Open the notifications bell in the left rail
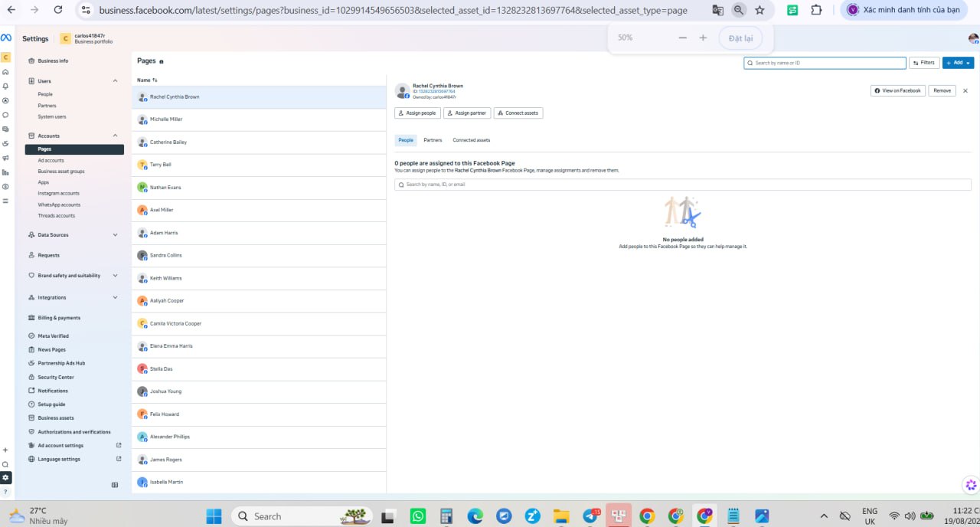This screenshot has height=527, width=980. click(x=5, y=86)
